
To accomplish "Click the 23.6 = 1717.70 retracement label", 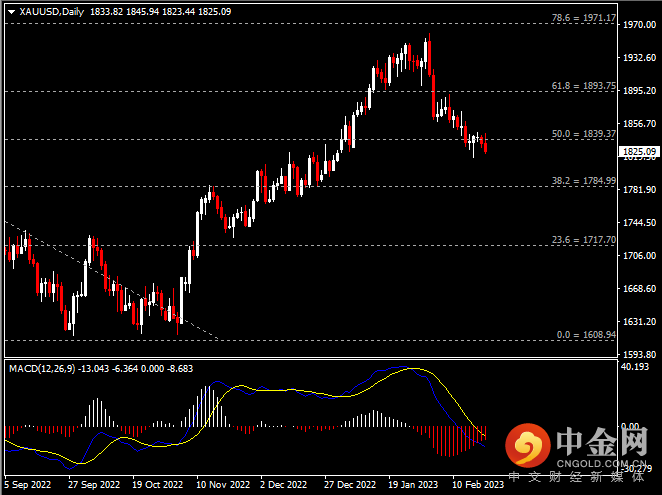I will click(582, 240).
